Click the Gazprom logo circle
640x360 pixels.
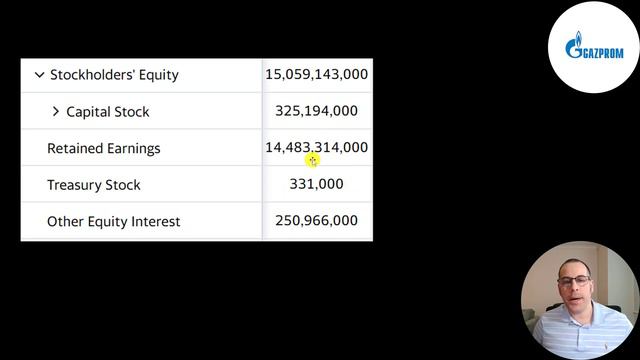coord(594,47)
